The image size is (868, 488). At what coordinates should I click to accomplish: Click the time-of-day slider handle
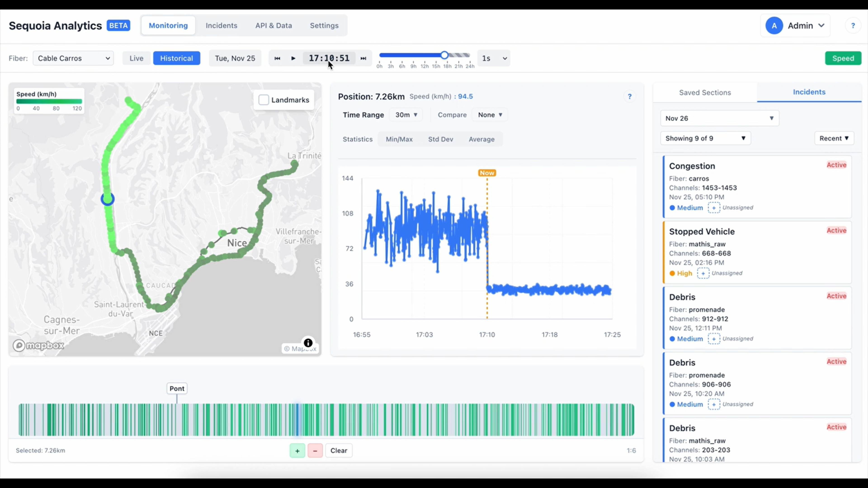(x=444, y=55)
